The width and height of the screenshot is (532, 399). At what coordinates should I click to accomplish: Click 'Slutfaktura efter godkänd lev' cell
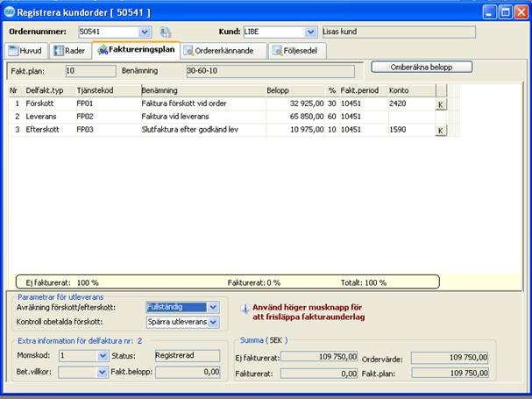click(x=203, y=130)
